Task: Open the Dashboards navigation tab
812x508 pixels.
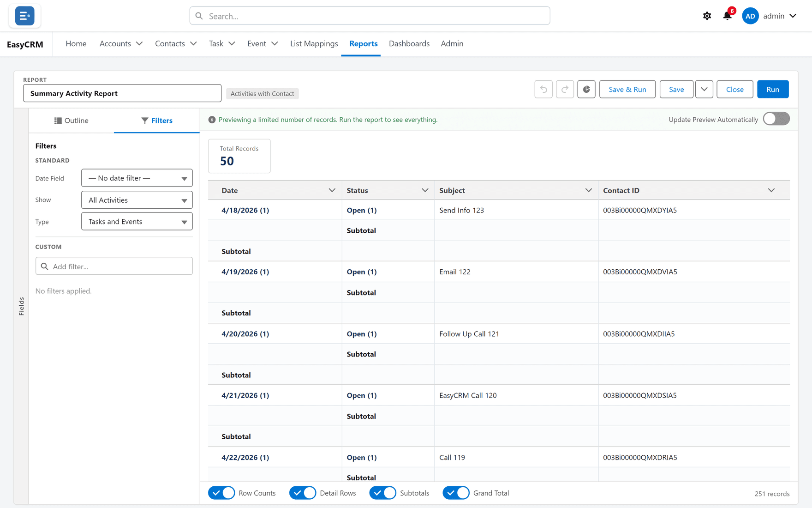Action: point(409,43)
